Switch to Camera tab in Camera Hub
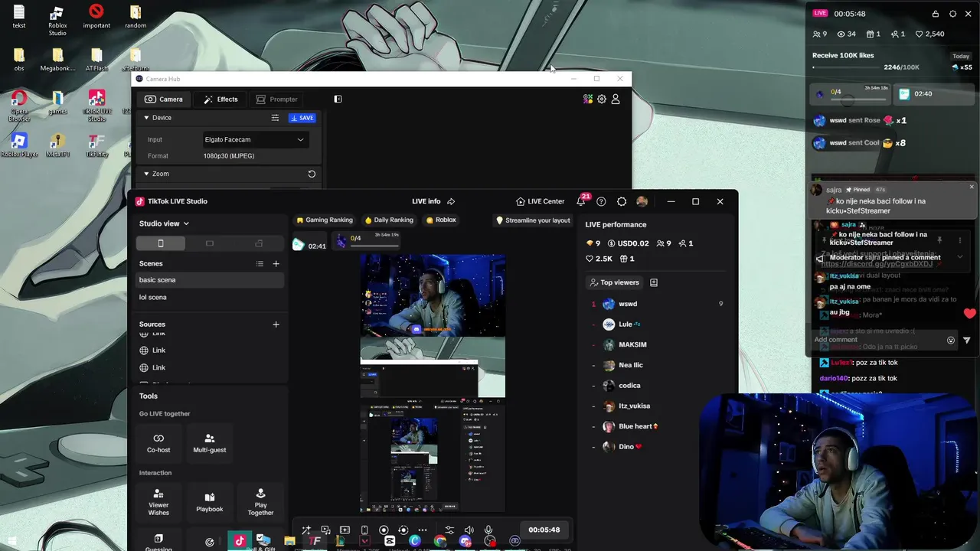 [x=164, y=99]
